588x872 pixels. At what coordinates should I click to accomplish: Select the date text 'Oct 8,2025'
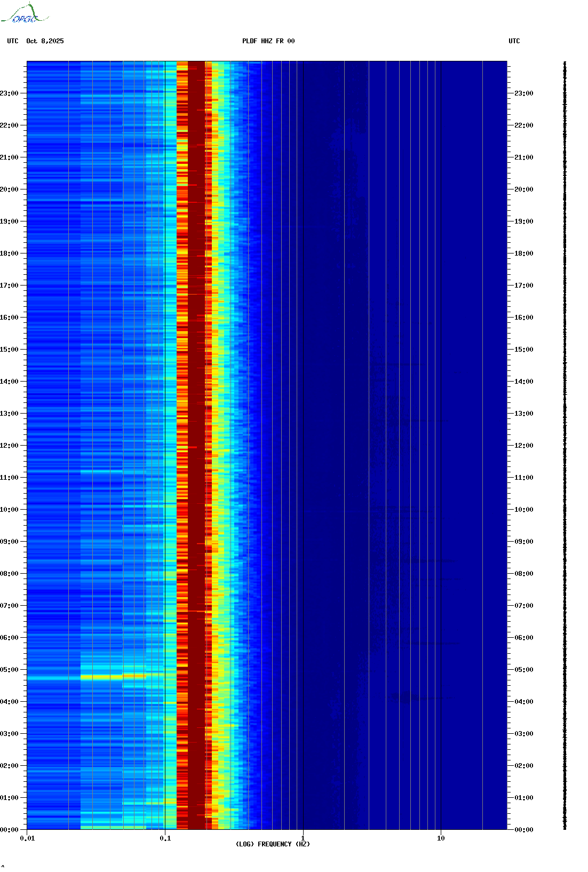click(45, 41)
